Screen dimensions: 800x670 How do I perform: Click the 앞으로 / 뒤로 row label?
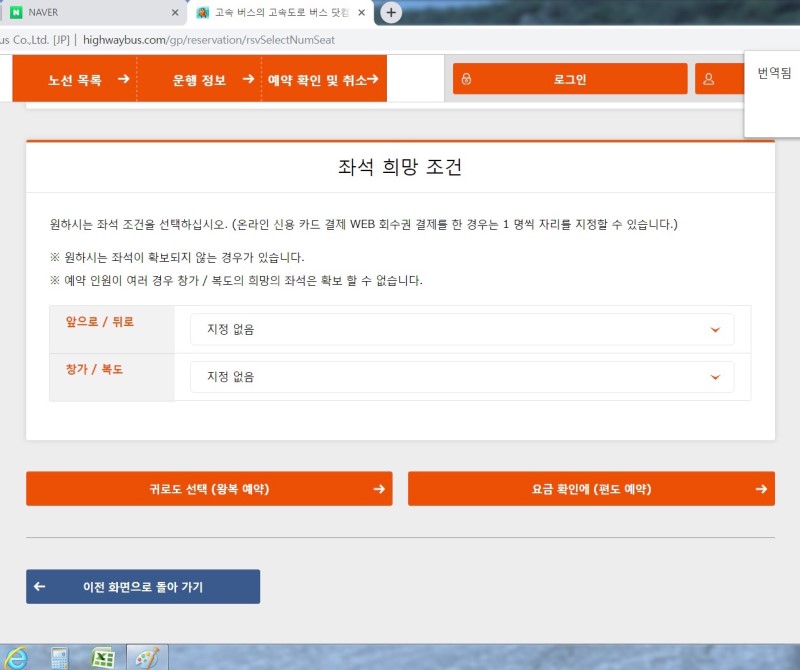(99, 321)
